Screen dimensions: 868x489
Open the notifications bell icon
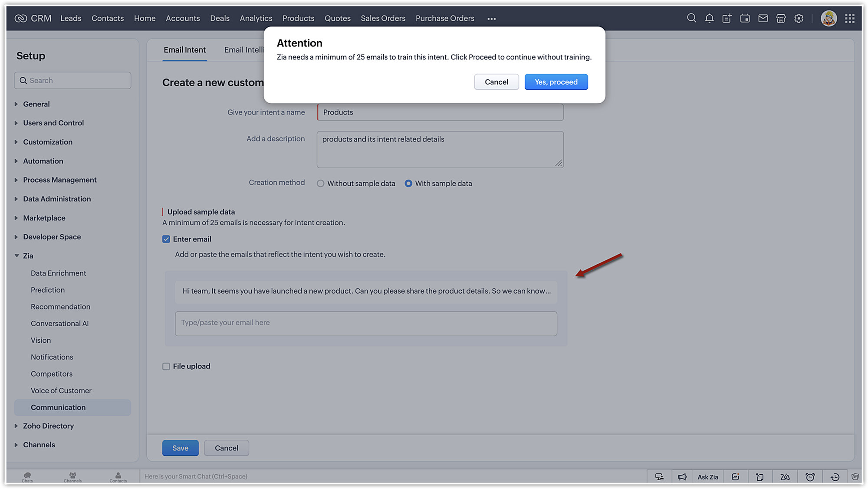709,18
